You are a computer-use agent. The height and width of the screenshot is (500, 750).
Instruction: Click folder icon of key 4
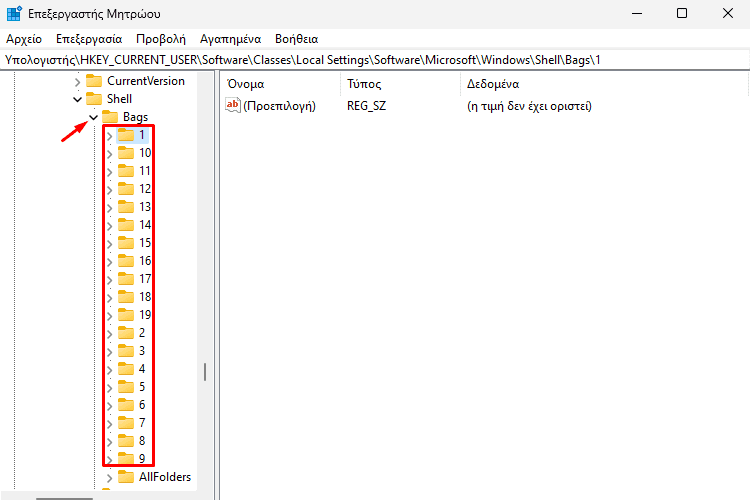pyautogui.click(x=126, y=368)
